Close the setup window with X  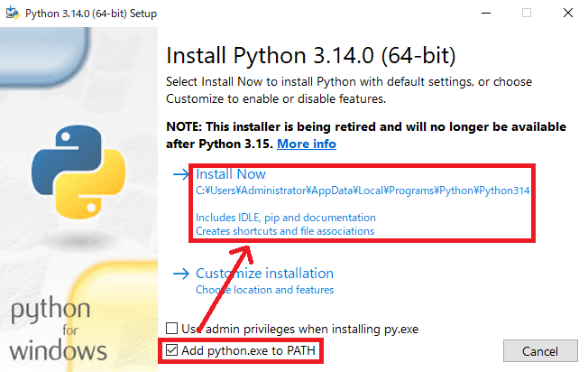click(x=568, y=13)
